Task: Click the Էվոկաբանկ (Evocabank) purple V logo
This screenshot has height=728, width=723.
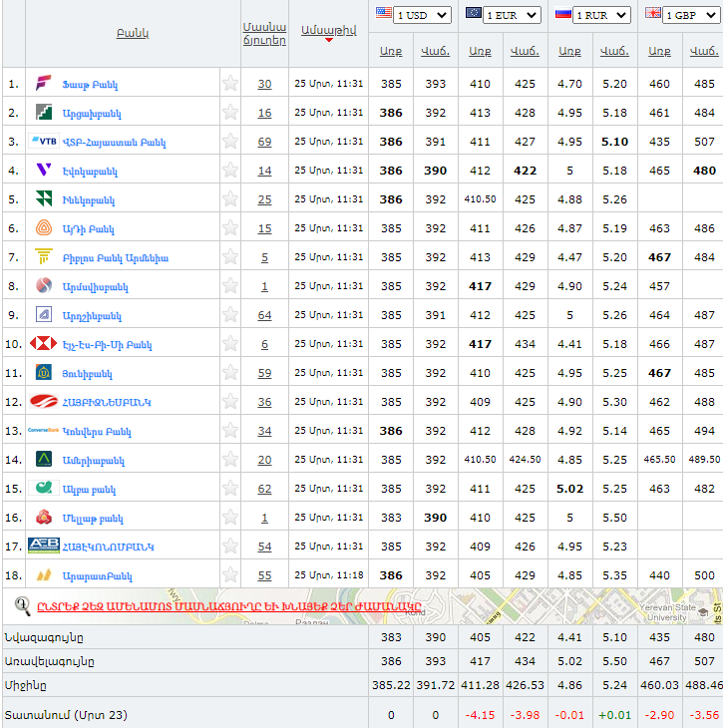Action: [44, 170]
